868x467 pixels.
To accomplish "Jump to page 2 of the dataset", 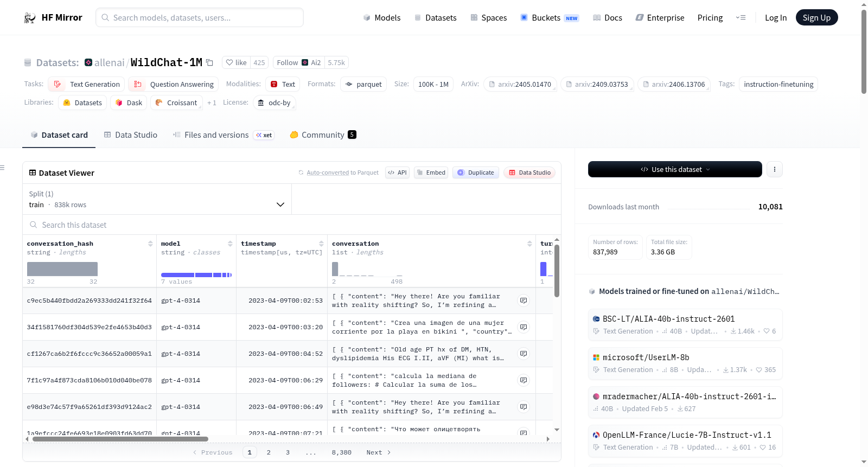I will click(x=269, y=452).
